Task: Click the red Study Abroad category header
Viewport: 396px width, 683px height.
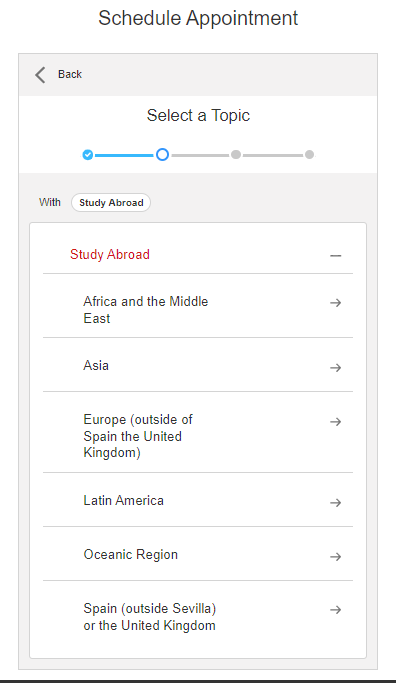Action: [110, 254]
